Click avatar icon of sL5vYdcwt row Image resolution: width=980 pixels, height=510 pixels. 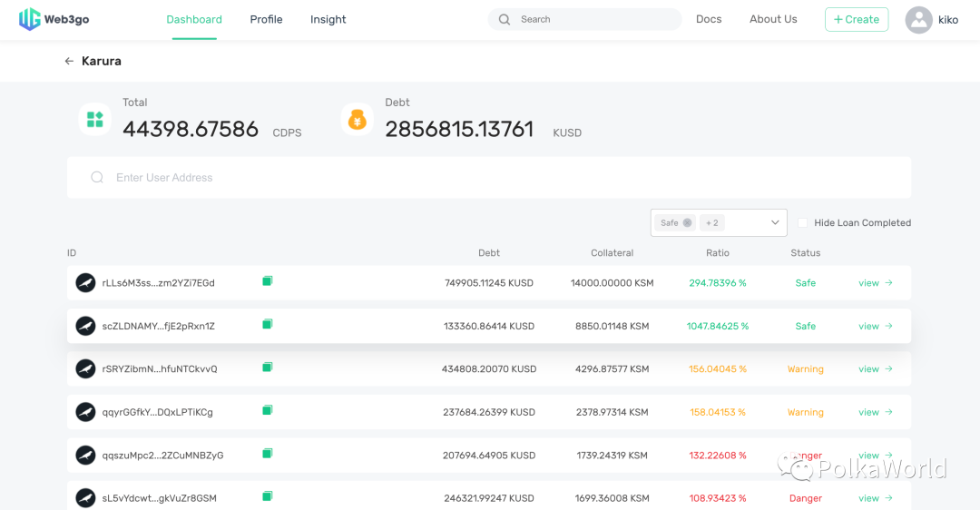[x=85, y=498]
